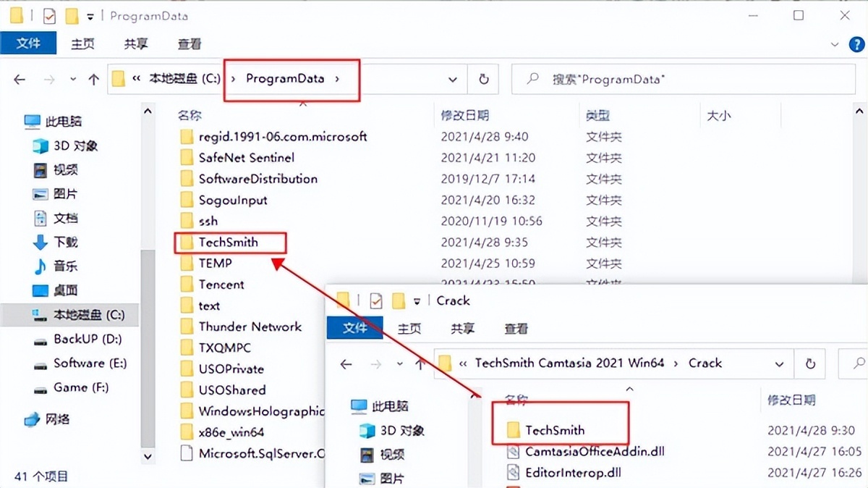Open the 共享 tab in ProgramData window
Screen dimensions: 868x488
click(x=136, y=43)
